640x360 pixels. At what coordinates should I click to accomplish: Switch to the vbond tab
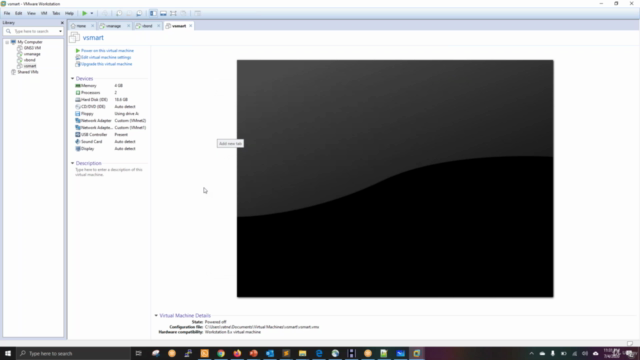[147, 26]
